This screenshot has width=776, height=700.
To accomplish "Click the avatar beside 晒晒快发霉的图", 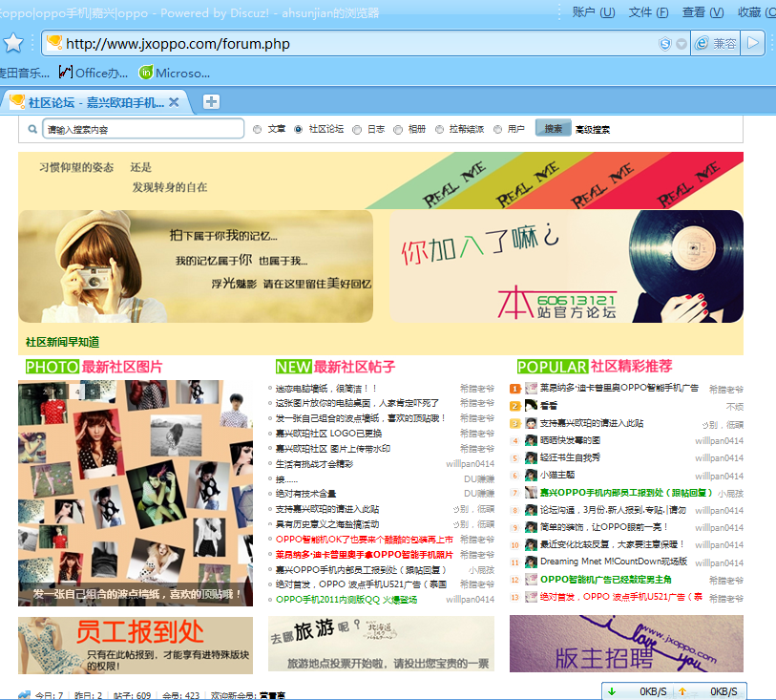I will [531, 440].
